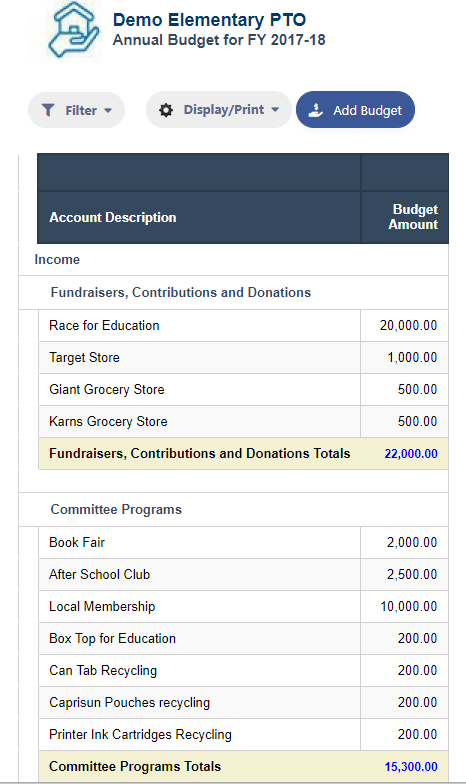Select the Income section heading
The image size is (466, 784).
click(57, 260)
